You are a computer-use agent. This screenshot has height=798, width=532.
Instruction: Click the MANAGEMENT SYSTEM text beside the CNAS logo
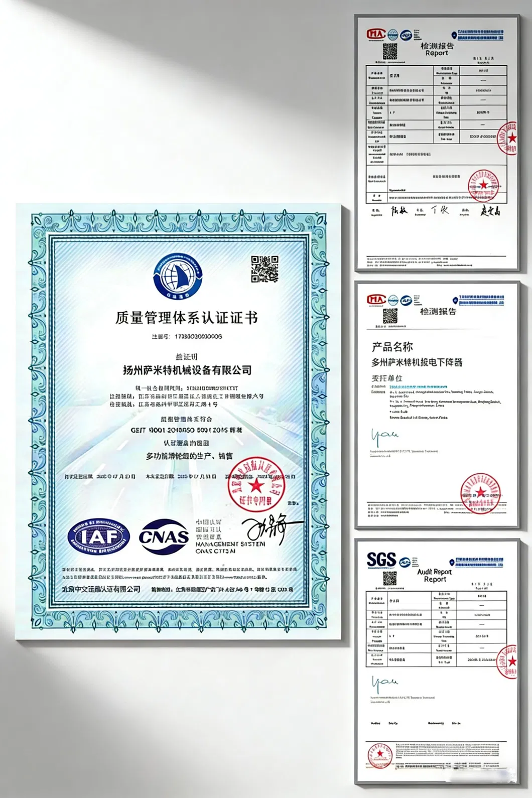point(230,544)
